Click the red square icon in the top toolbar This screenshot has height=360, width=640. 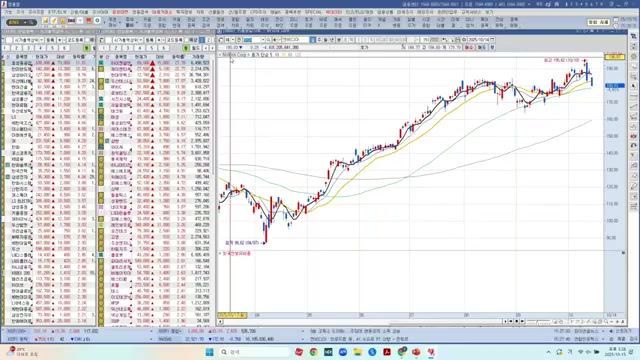(89, 20)
